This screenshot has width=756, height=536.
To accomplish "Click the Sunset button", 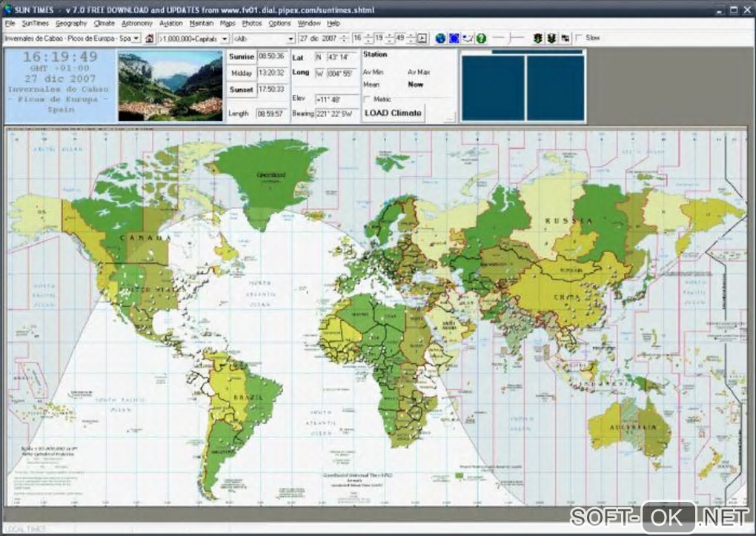I will (241, 90).
